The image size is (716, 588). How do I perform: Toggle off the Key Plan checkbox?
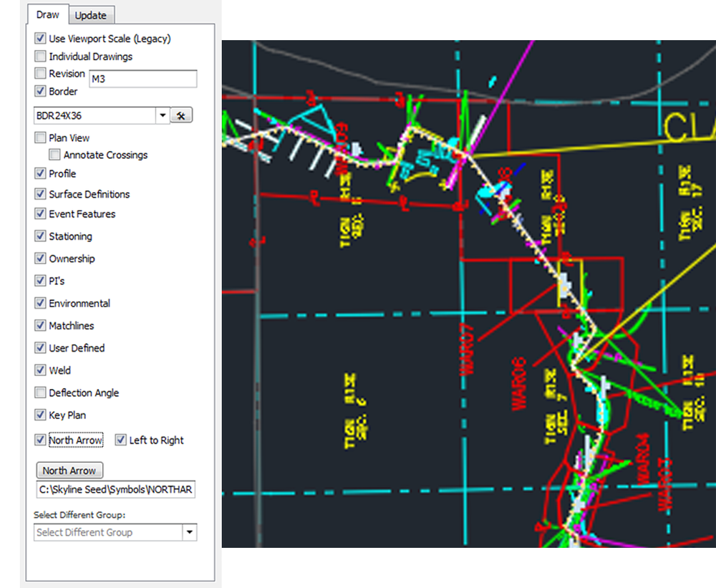(x=40, y=415)
